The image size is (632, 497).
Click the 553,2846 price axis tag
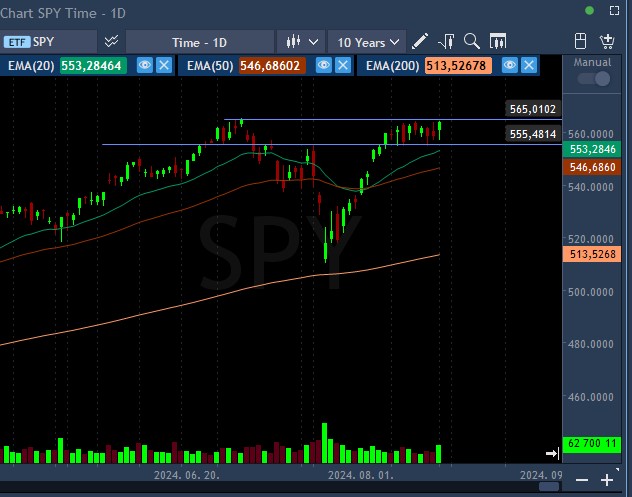pyautogui.click(x=592, y=149)
